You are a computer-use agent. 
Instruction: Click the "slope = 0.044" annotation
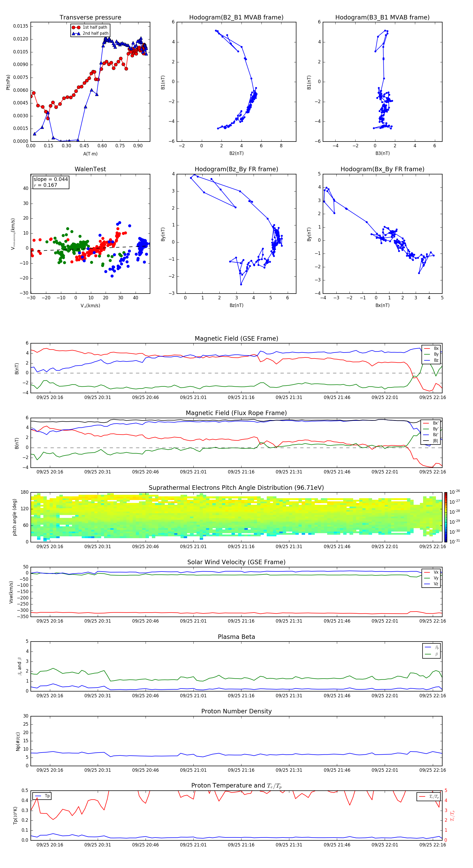click(x=50, y=179)
